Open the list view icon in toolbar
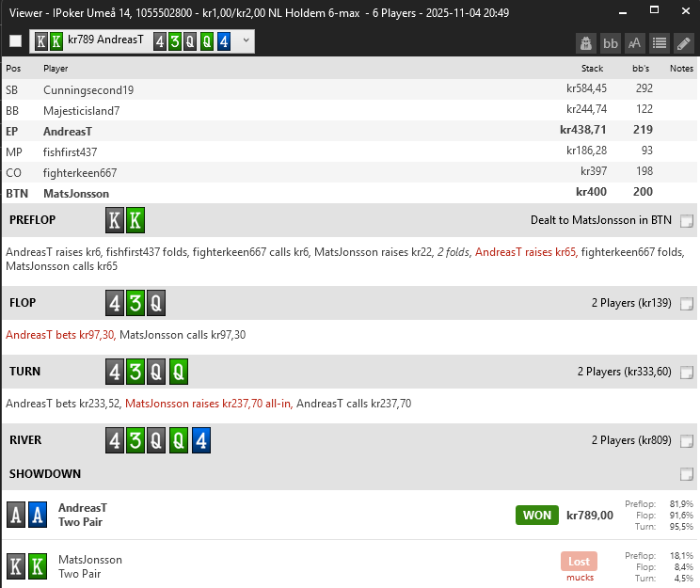The width and height of the screenshot is (700, 588). 660,42
